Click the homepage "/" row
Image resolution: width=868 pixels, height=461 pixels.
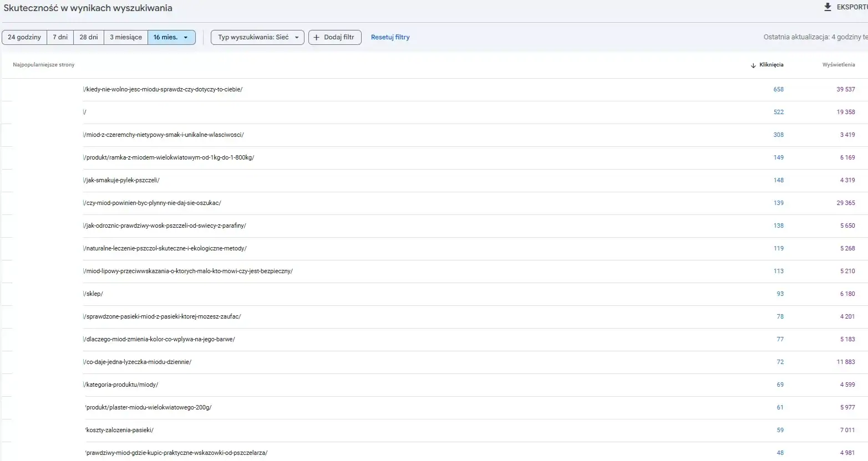point(85,112)
